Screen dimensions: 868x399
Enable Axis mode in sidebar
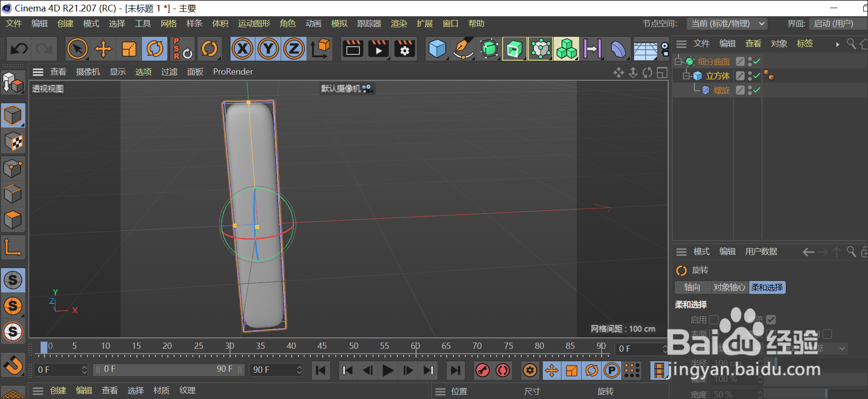[x=13, y=248]
